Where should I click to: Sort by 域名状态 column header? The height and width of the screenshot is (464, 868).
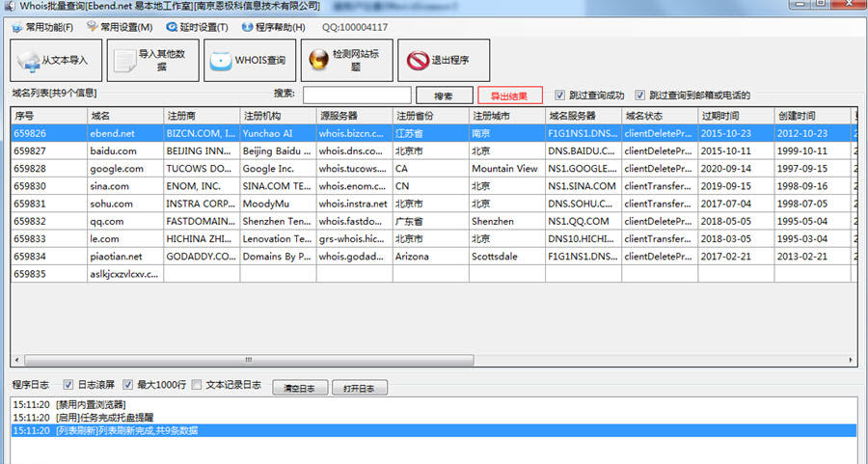click(x=660, y=116)
